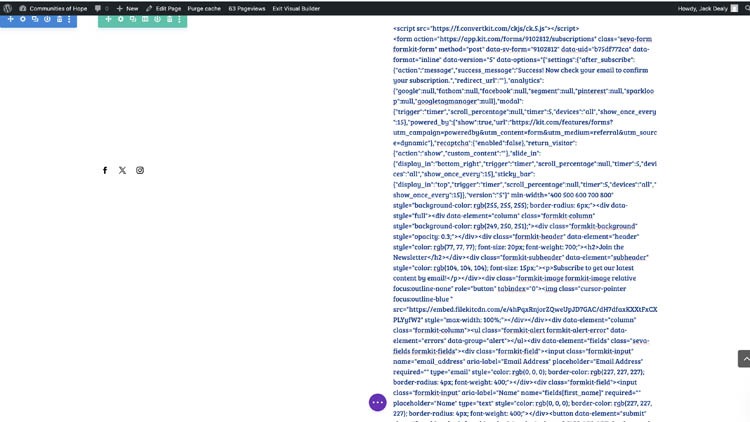Click the back-to-top arrow button

tap(744, 359)
